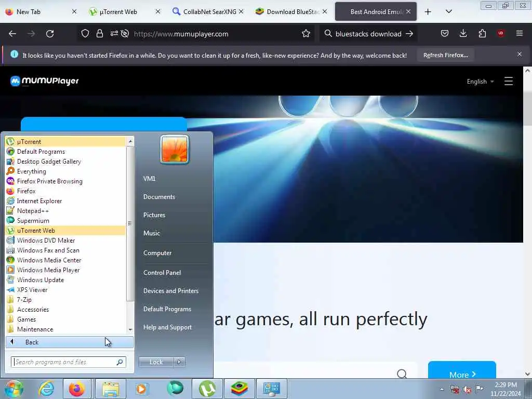Click the programs list scrollbar down arrow
This screenshot has width=532, height=399.
click(x=130, y=329)
